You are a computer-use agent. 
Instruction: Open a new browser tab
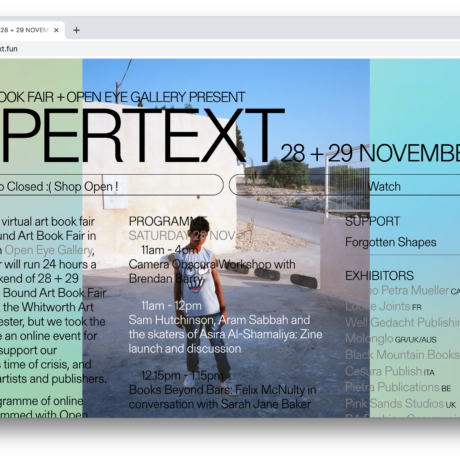click(76, 30)
